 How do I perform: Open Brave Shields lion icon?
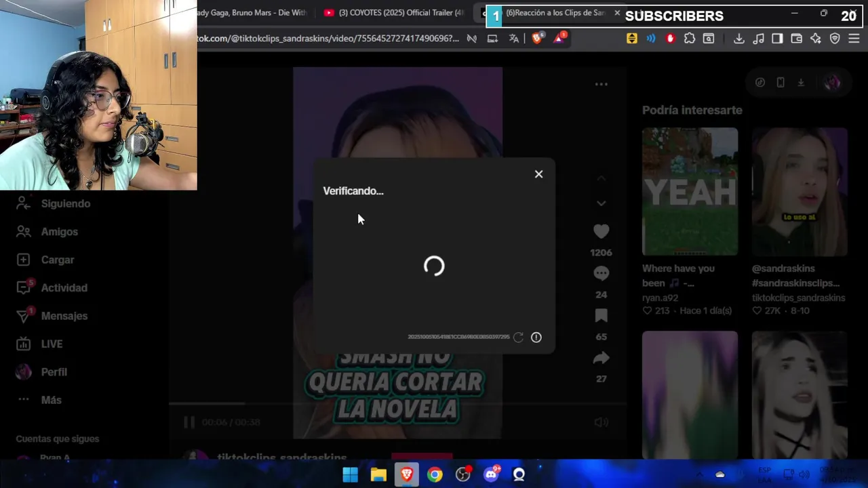pyautogui.click(x=536, y=39)
